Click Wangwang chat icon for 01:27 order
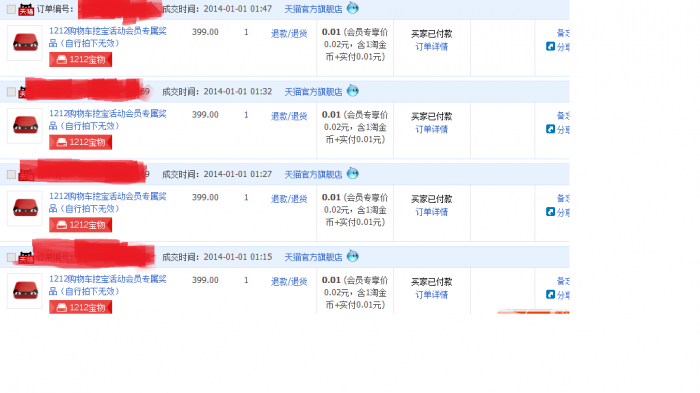The image size is (700, 393). click(x=353, y=173)
